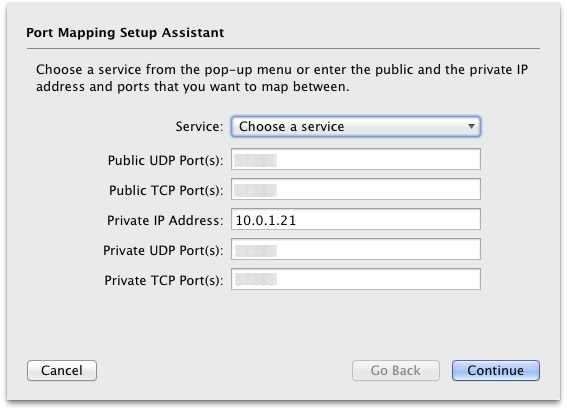Click the divider line under the heading

[283, 48]
